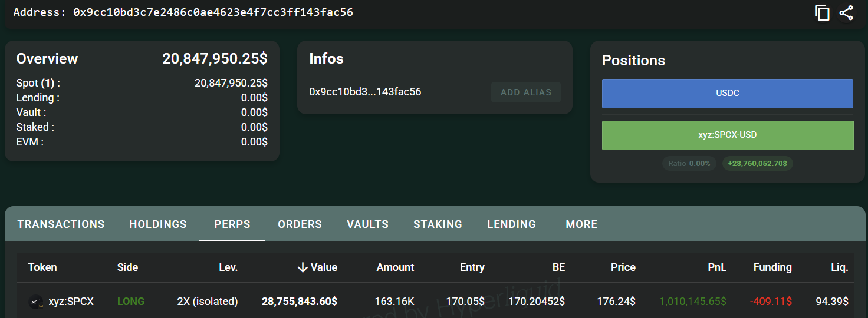Click the 170.05$ entry price

click(x=465, y=302)
